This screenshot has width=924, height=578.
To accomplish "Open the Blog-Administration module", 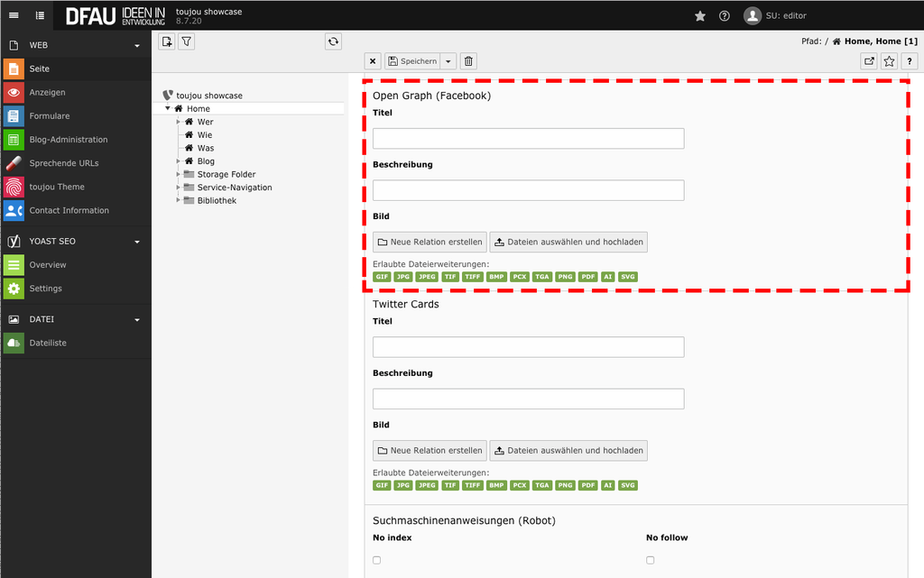I will tap(76, 140).
